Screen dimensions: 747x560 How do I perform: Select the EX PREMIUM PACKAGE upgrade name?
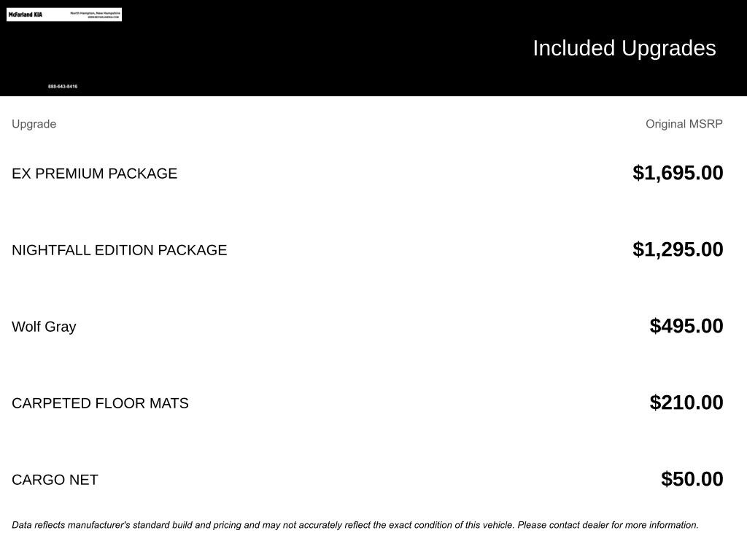point(94,174)
